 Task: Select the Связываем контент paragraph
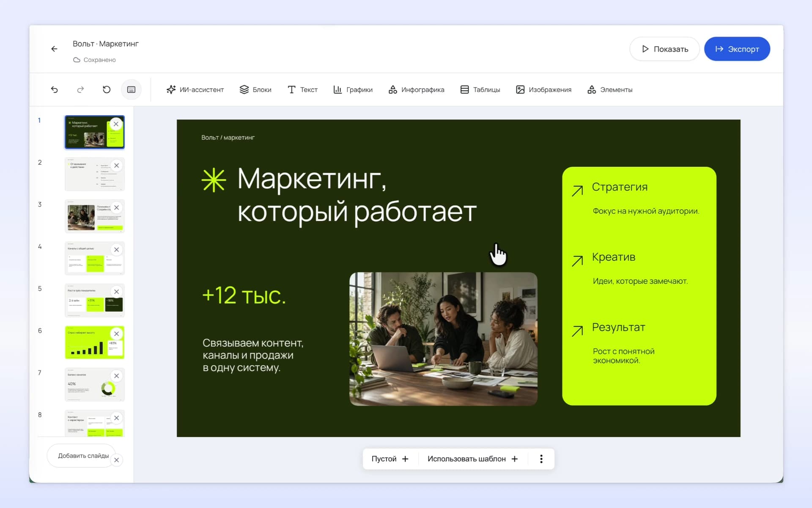click(253, 355)
